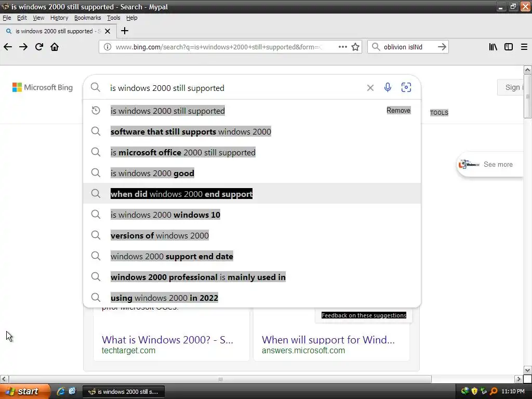Image resolution: width=532 pixels, height=399 pixels.
Task: Close the Bing search tab
Action: (x=108, y=31)
